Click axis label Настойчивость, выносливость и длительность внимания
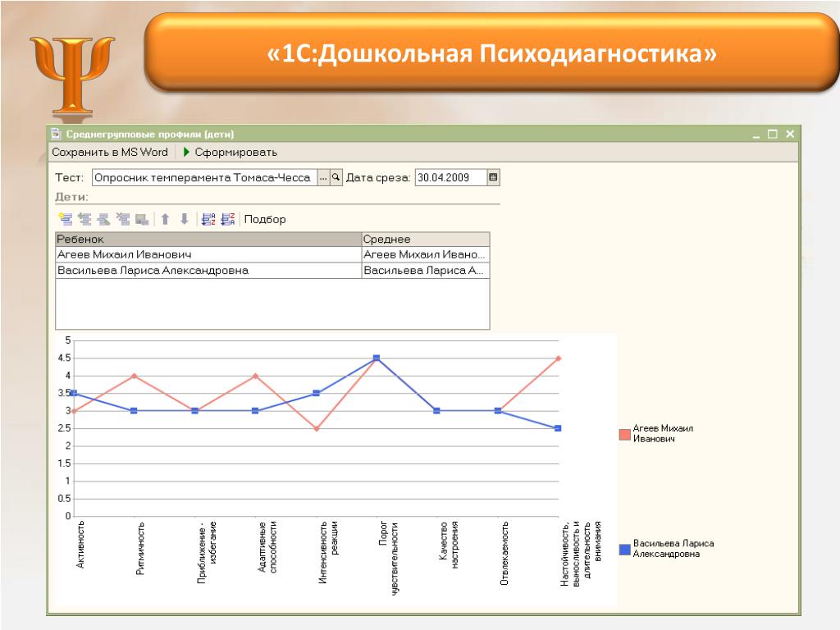This screenshot has height=630, width=840. coord(582,554)
